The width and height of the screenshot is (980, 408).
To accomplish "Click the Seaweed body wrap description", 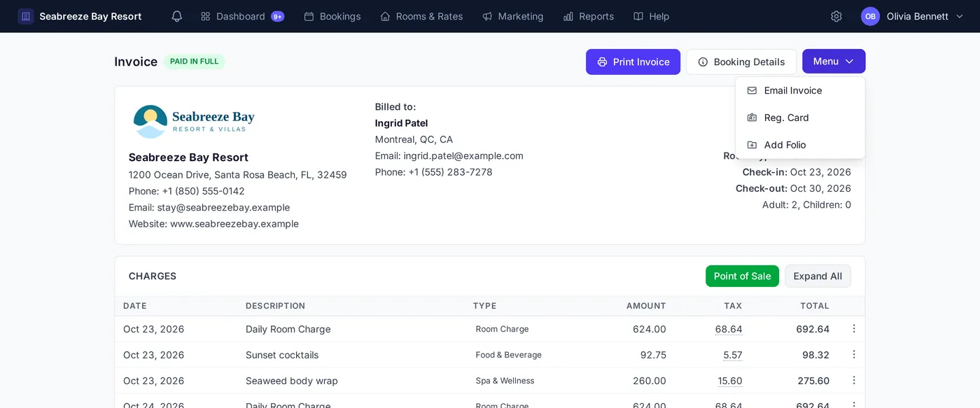I will pyautogui.click(x=292, y=381).
